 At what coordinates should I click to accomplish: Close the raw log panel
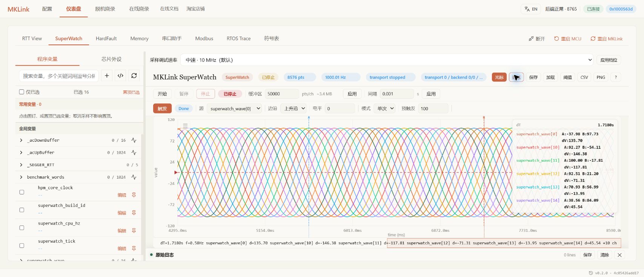click(619, 255)
